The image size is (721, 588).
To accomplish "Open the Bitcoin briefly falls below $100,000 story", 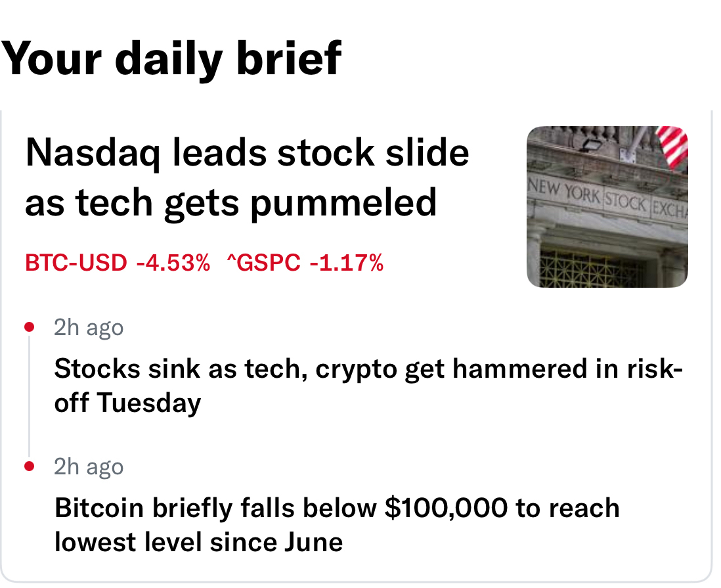I will click(x=336, y=509).
